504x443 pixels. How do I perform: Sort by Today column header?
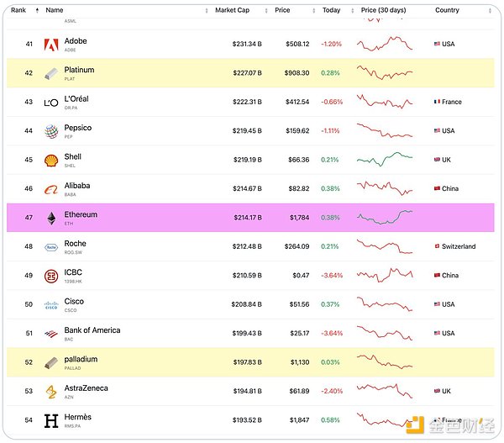pos(331,10)
